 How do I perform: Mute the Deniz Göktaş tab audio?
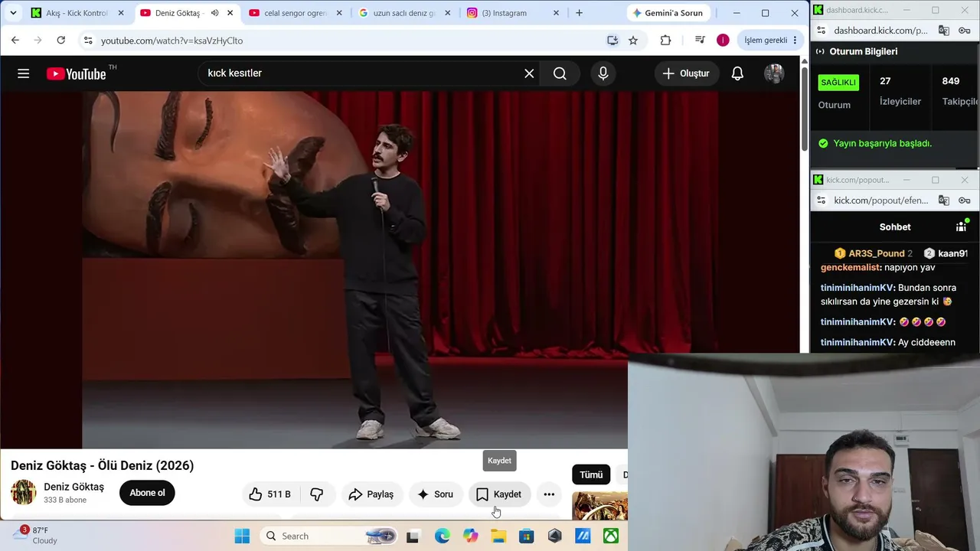click(x=214, y=13)
